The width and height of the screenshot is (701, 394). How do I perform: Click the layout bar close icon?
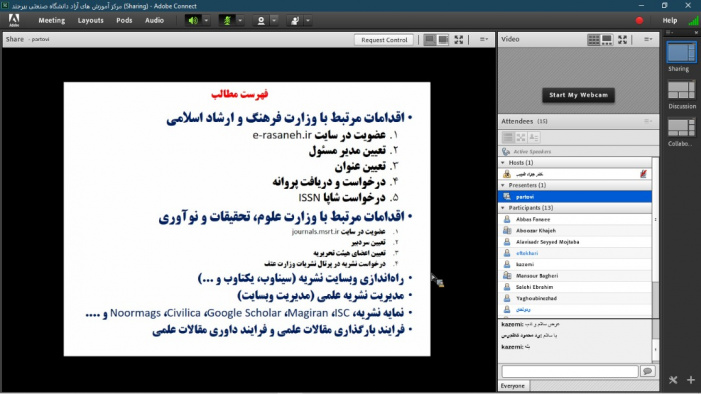point(696,33)
